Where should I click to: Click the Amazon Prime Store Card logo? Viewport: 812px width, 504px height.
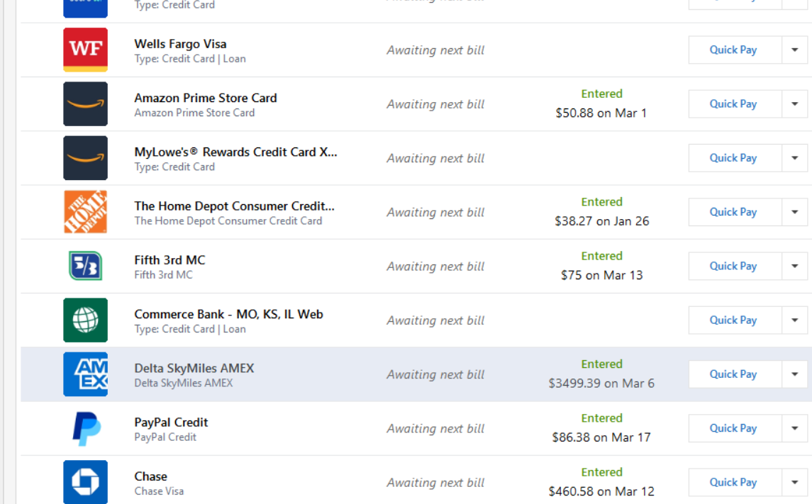(x=85, y=104)
